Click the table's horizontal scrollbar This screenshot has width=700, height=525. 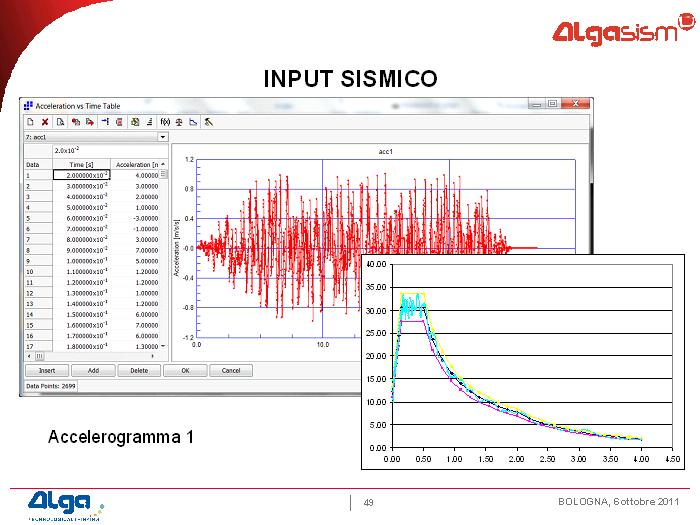click(x=90, y=355)
